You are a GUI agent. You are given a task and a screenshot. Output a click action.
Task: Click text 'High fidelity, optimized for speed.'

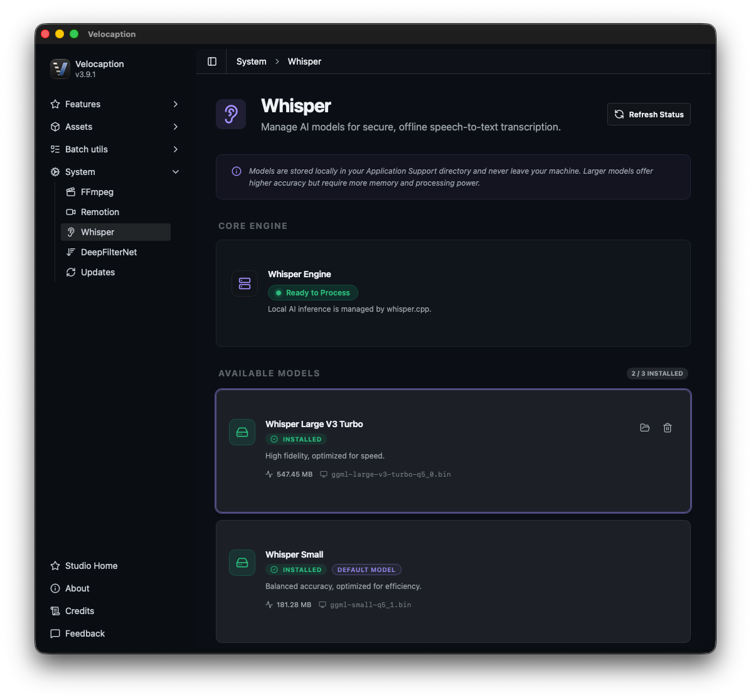tap(325, 455)
